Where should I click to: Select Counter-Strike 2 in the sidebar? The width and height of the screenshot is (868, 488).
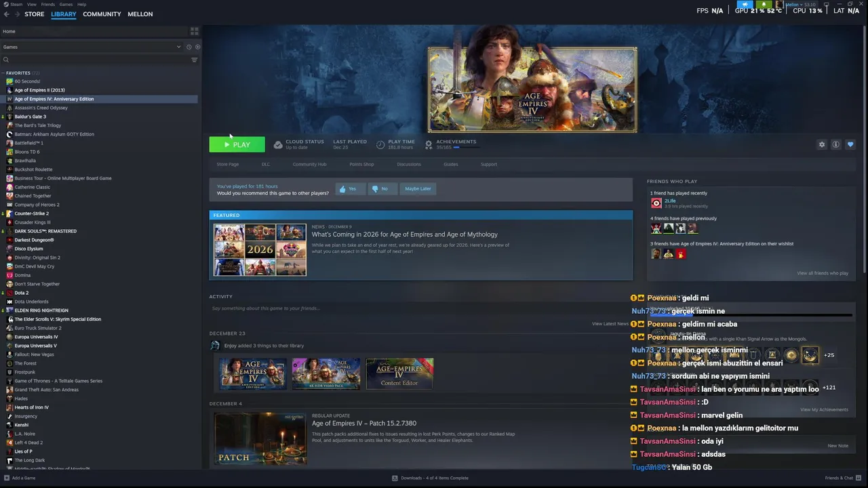31,213
